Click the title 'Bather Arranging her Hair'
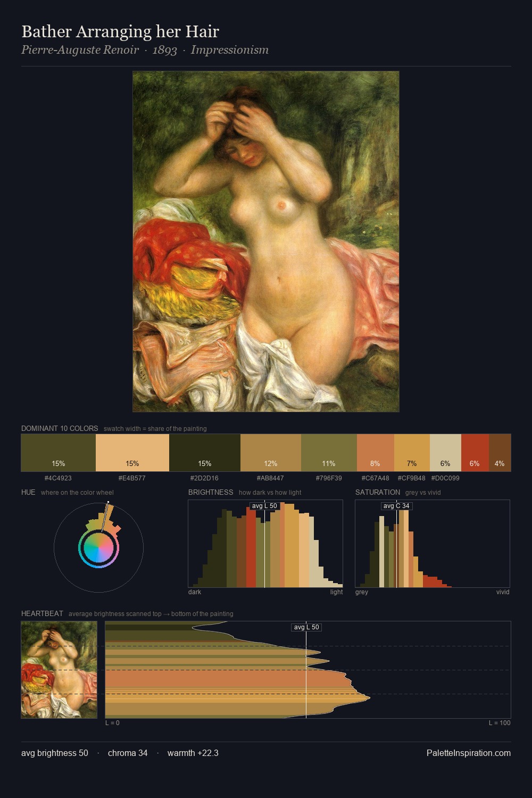Viewport: 532px width, 798px height. pos(120,32)
